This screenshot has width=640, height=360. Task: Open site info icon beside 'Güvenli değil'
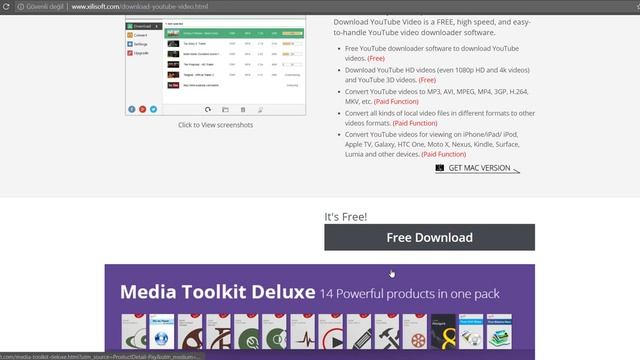20,7
